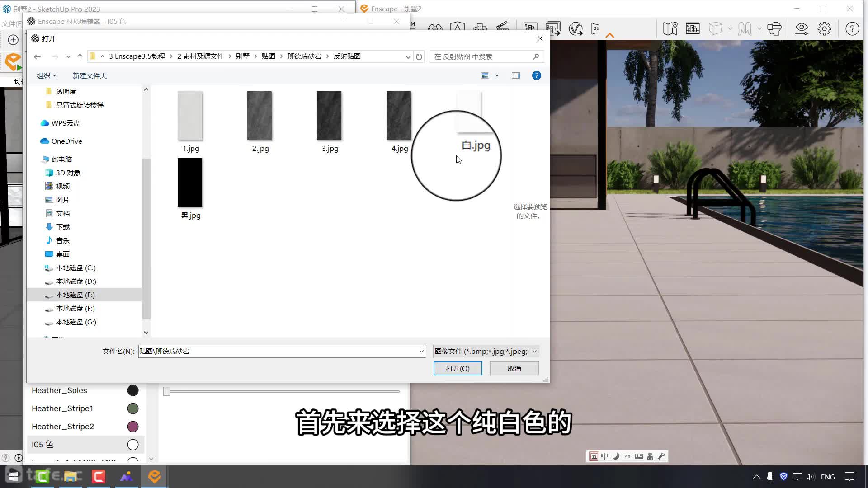Select 此电脑 in navigation pane
The width and height of the screenshot is (868, 488).
pos(61,159)
